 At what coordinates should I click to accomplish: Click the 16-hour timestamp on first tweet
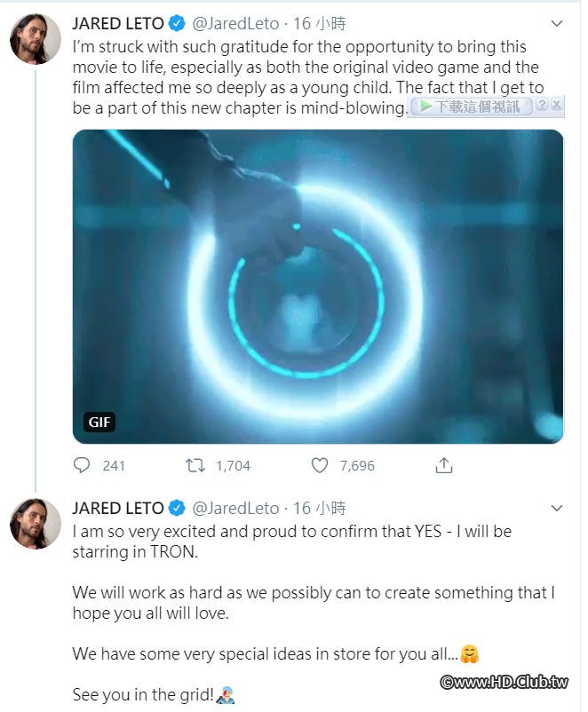pyautogui.click(x=319, y=24)
